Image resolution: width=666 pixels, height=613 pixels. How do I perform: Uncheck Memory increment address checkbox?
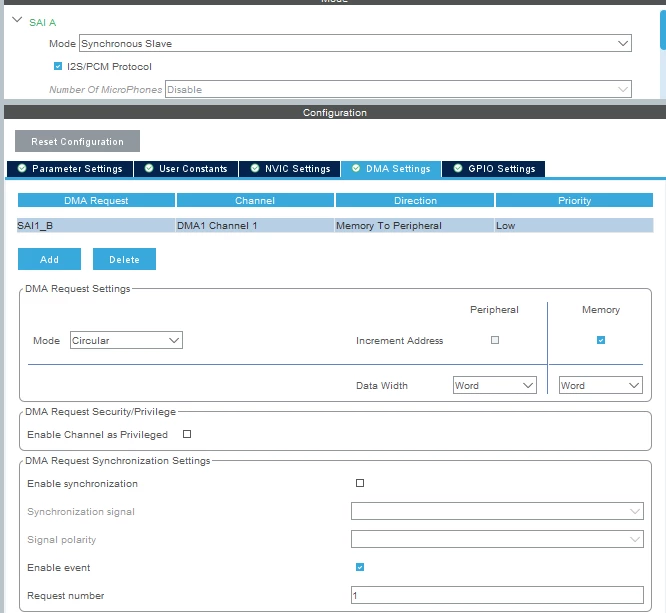pyautogui.click(x=601, y=340)
